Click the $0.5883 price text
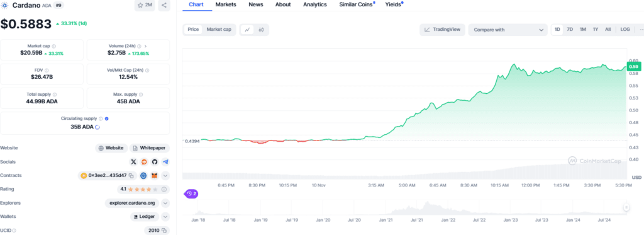Screen dimensions: 644x235 coord(26,24)
